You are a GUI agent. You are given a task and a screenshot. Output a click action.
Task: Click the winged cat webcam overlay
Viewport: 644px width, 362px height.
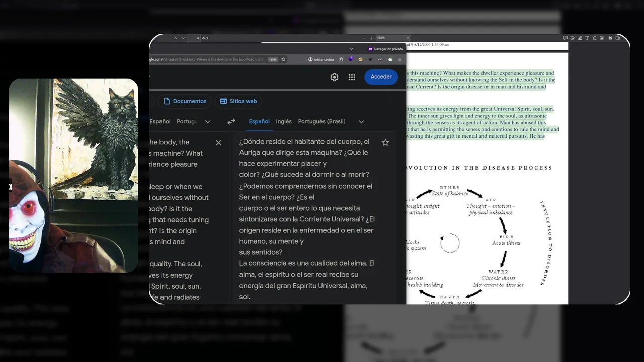[73, 175]
